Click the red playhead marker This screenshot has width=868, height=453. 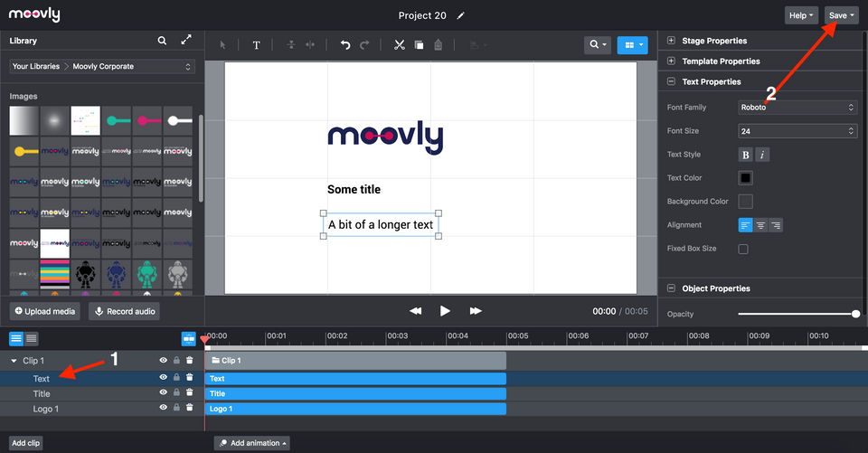coord(205,339)
